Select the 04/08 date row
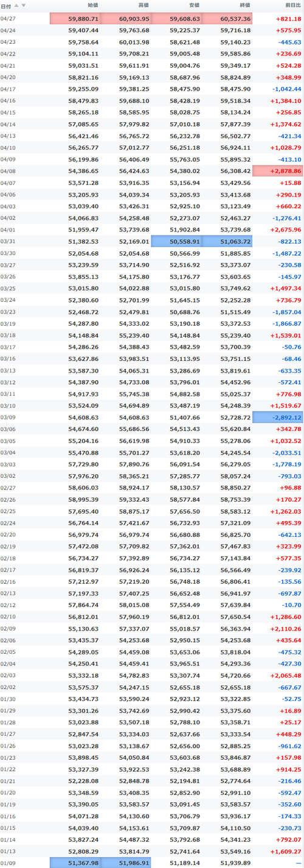This screenshot has width=304, height=868. (152, 171)
